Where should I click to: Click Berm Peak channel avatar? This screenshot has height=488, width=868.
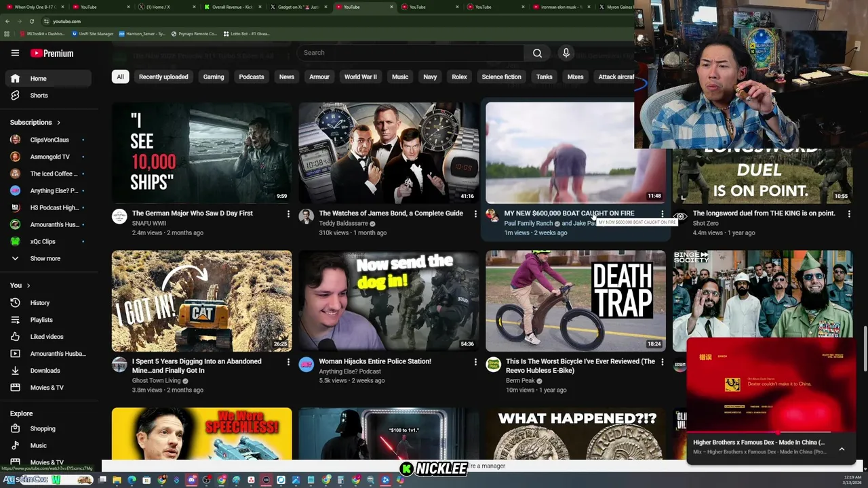[x=493, y=365]
